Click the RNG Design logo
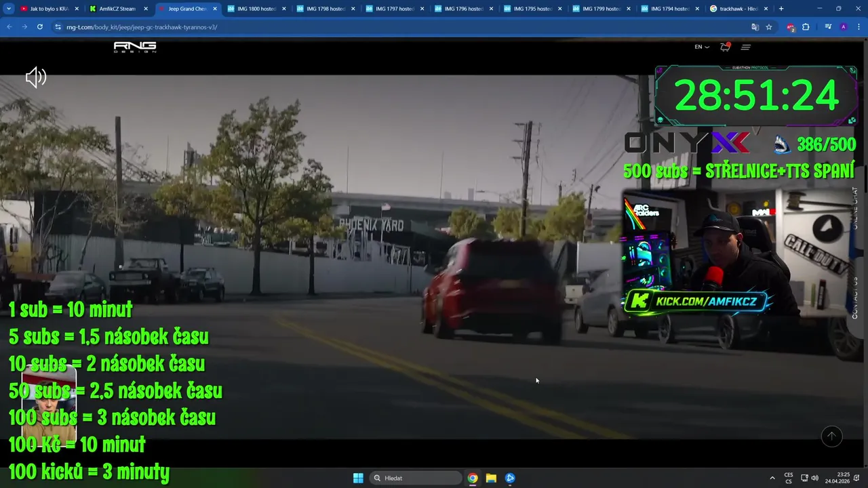The image size is (868, 488). pyautogui.click(x=135, y=47)
